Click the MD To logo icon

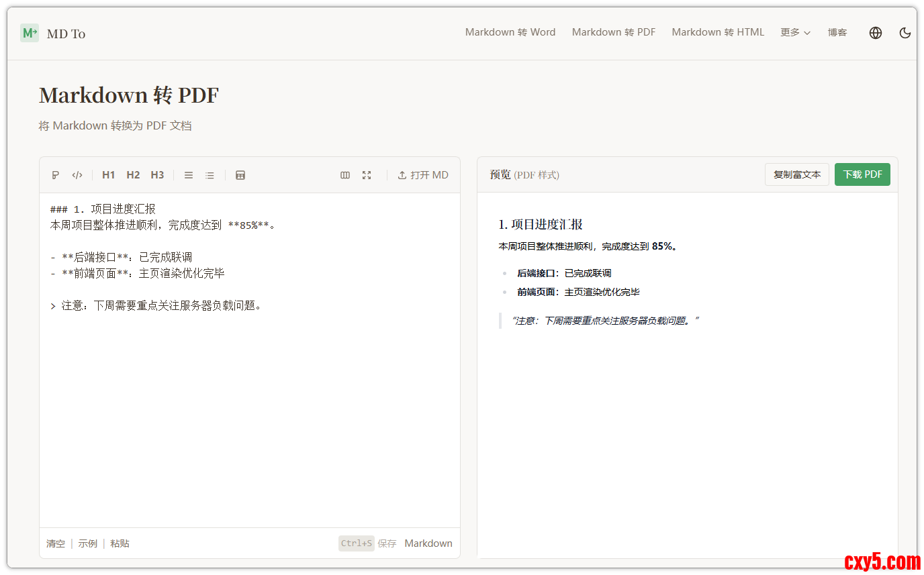(x=30, y=33)
